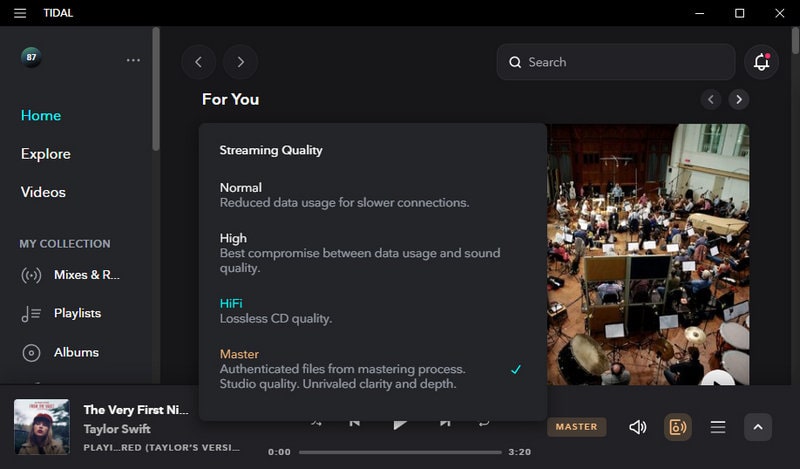Go to the Videos section
Viewport: 800px width, 469px height.
(43, 192)
